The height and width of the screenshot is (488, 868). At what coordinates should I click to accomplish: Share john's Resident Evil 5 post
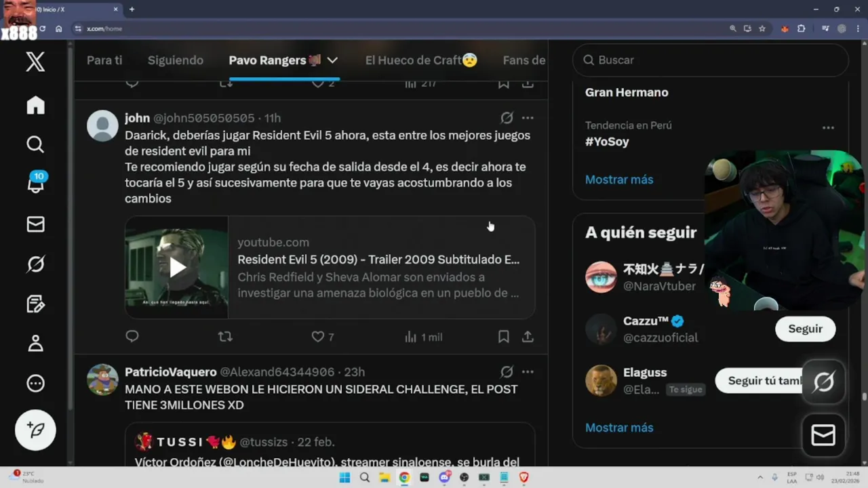(528, 336)
